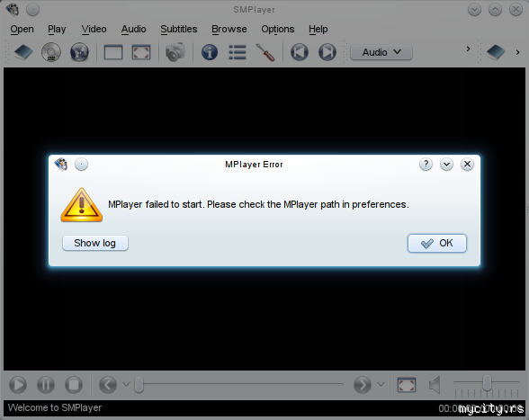Open the Subtitles menu
Image resolution: width=529 pixels, height=420 pixels.
click(x=179, y=30)
